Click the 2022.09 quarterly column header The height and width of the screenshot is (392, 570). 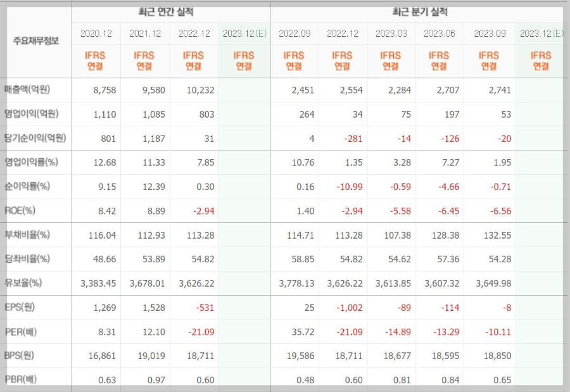coord(294,34)
